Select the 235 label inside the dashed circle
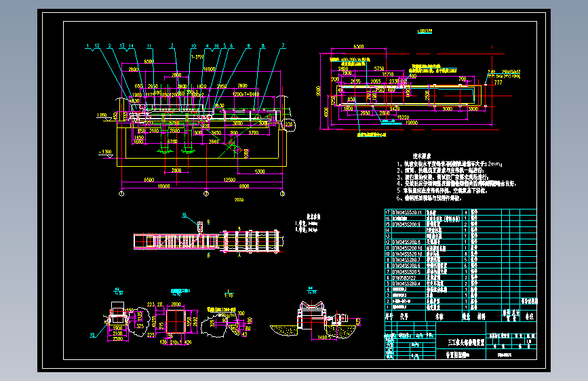 pos(289,124)
